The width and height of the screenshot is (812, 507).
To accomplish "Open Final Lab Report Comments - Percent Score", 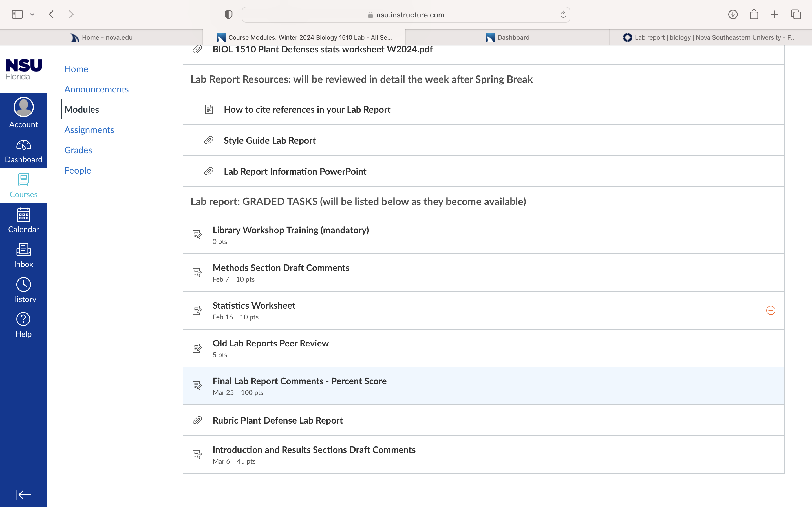I will [299, 381].
